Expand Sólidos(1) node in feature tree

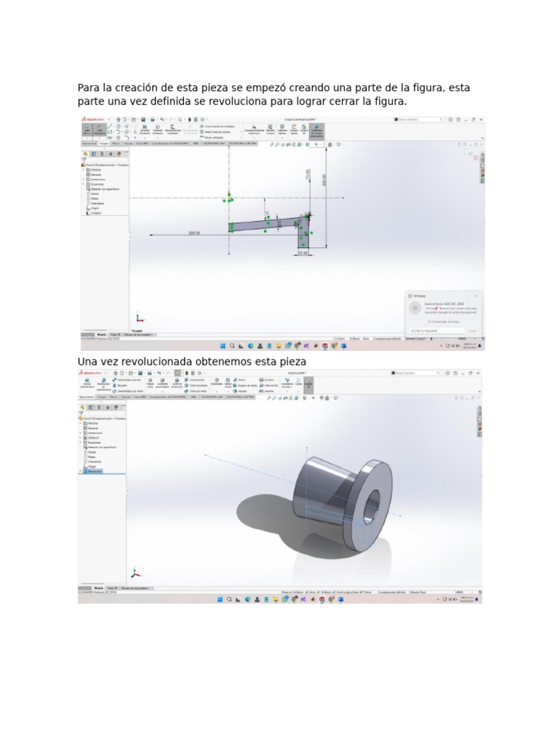click(80, 438)
